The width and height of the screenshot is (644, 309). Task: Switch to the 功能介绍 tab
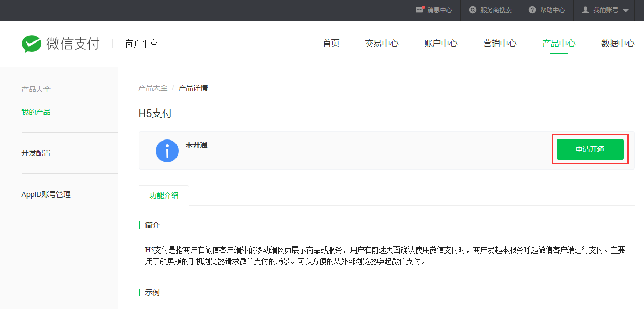[x=164, y=195]
